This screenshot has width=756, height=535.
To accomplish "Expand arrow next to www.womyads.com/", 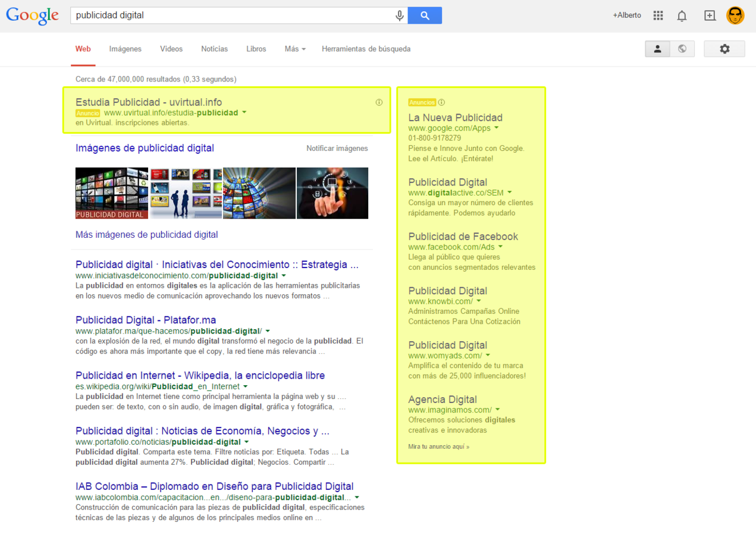I will [x=488, y=355].
